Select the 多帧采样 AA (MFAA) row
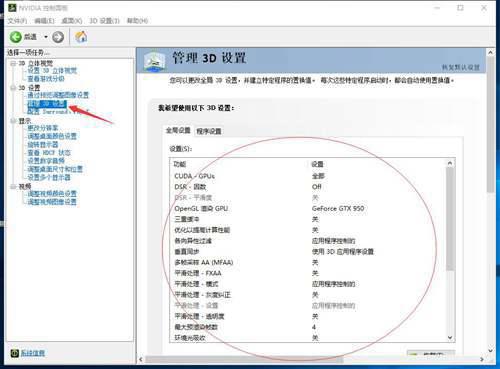This screenshot has width=500, height=369. point(308,262)
